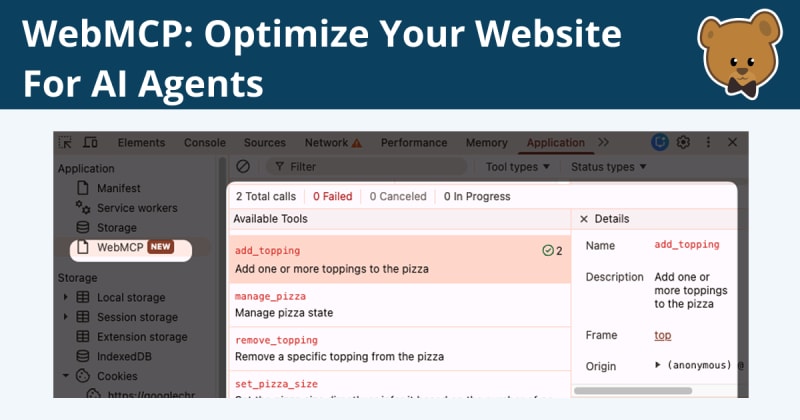The height and width of the screenshot is (420, 800).
Task: Click the blue AI assistance icon
Action: [x=660, y=142]
